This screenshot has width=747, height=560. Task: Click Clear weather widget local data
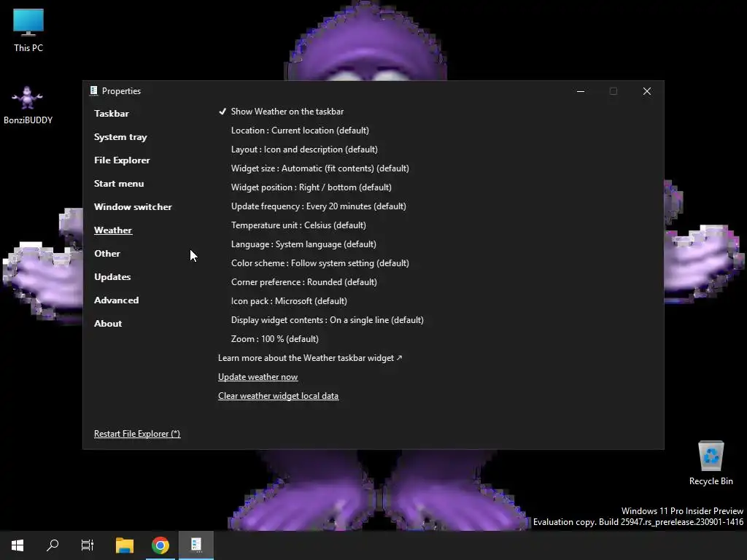(278, 396)
